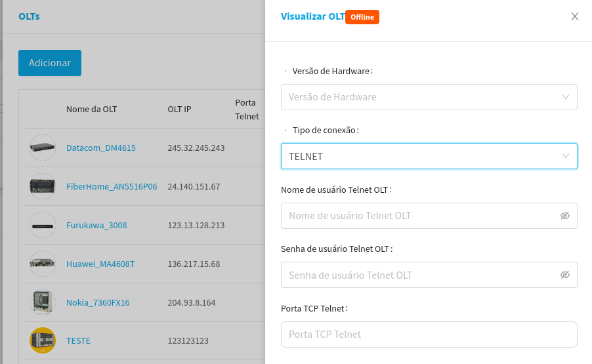This screenshot has height=364, width=592.
Task: Focus the Porta TCP Telnet input field
Action: point(429,334)
